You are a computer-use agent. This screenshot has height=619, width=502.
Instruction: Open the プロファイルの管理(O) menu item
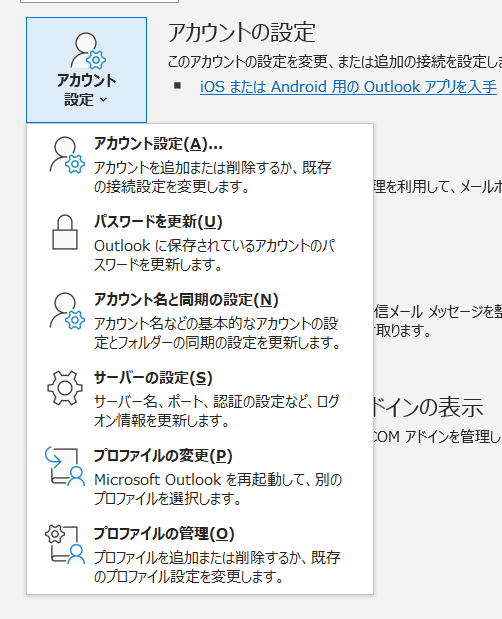[200, 553]
